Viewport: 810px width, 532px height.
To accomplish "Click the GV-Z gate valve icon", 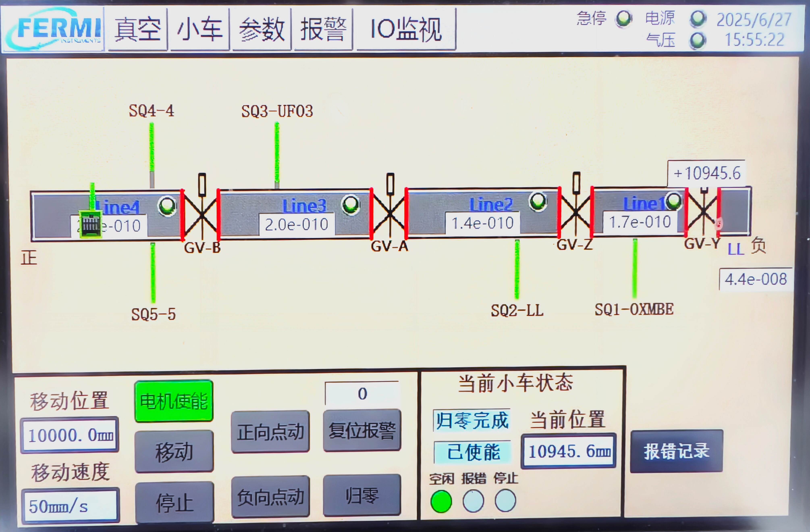I will (575, 212).
